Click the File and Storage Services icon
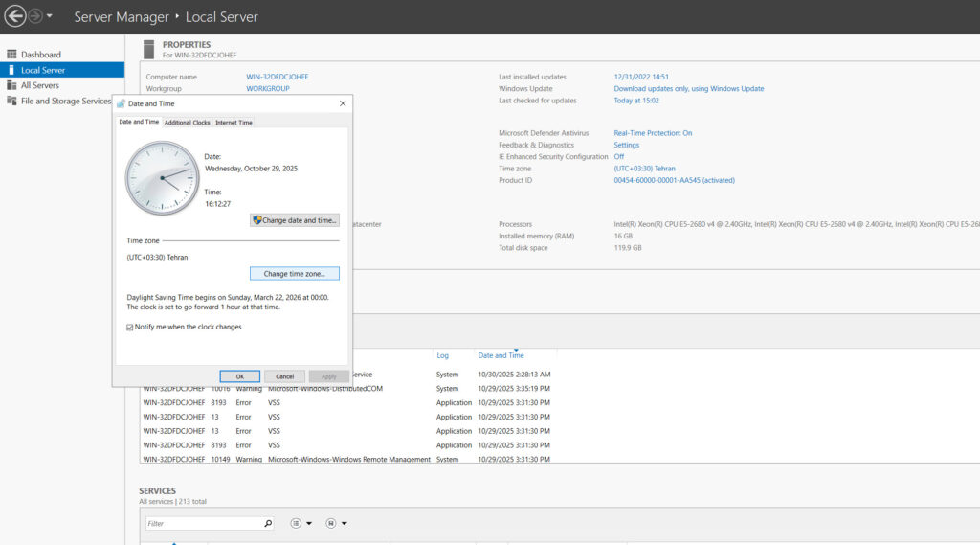 [x=11, y=101]
